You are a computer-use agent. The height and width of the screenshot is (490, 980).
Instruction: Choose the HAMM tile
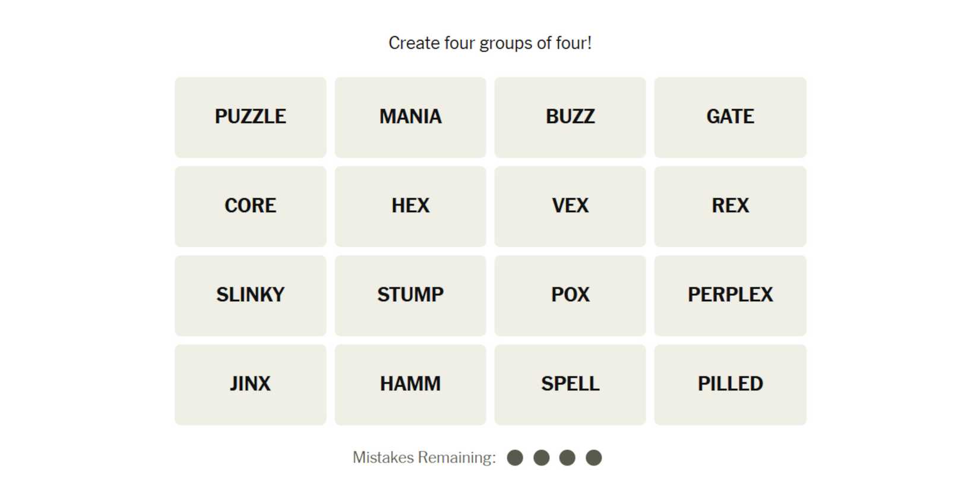(x=410, y=384)
